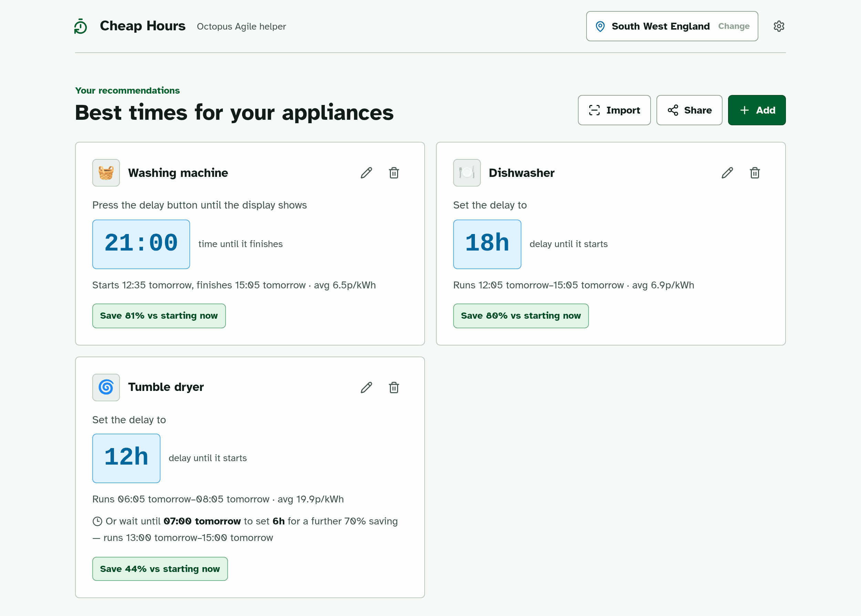Click 'Set the delay to' in Dishwasher card
Screen dimensions: 861x616
(490, 205)
